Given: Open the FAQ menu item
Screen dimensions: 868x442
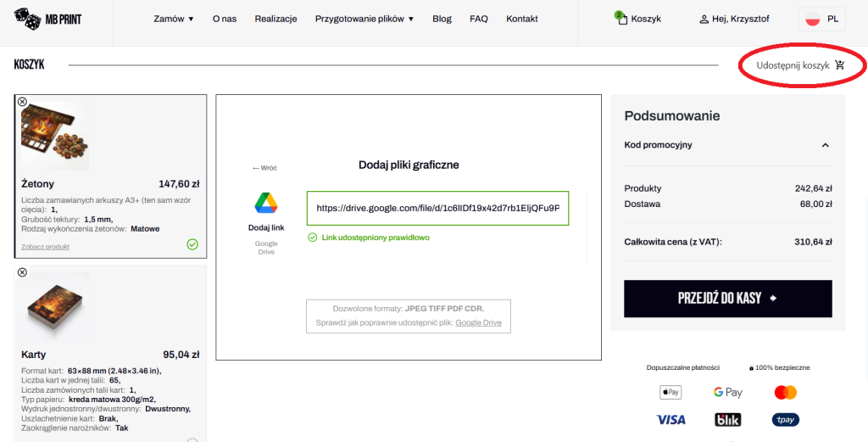Looking at the screenshot, I should (479, 19).
